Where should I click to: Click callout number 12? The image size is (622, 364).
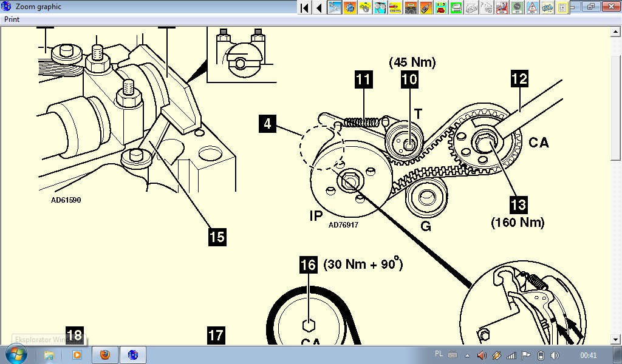pyautogui.click(x=520, y=78)
